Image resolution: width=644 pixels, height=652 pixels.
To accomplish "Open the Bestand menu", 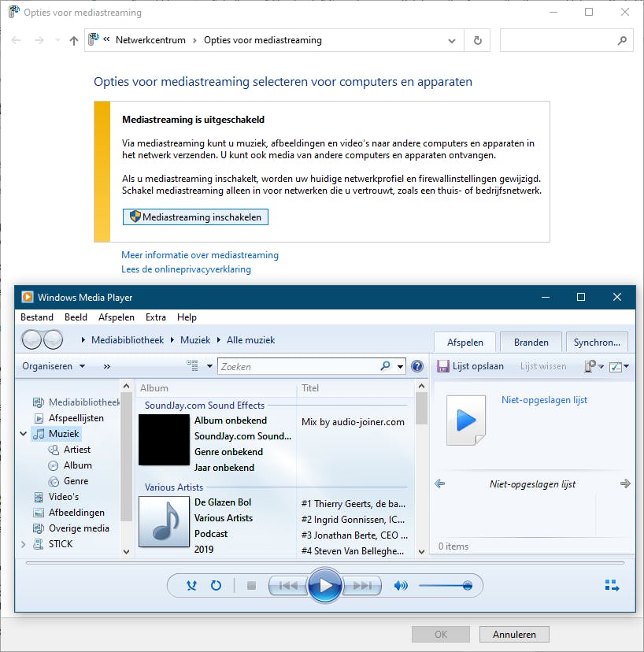I will 37,317.
